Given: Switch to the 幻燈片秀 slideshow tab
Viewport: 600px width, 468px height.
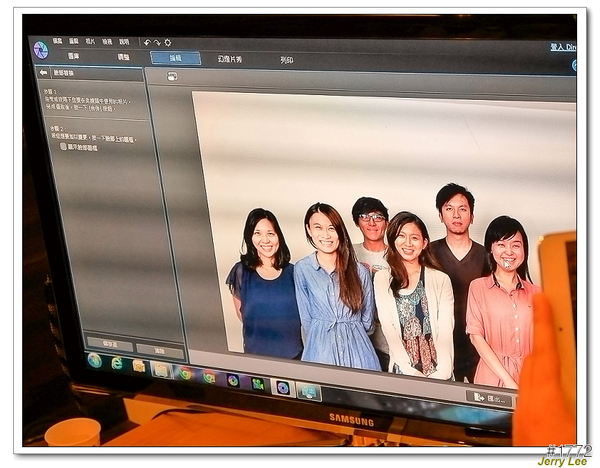Looking at the screenshot, I should point(230,59).
